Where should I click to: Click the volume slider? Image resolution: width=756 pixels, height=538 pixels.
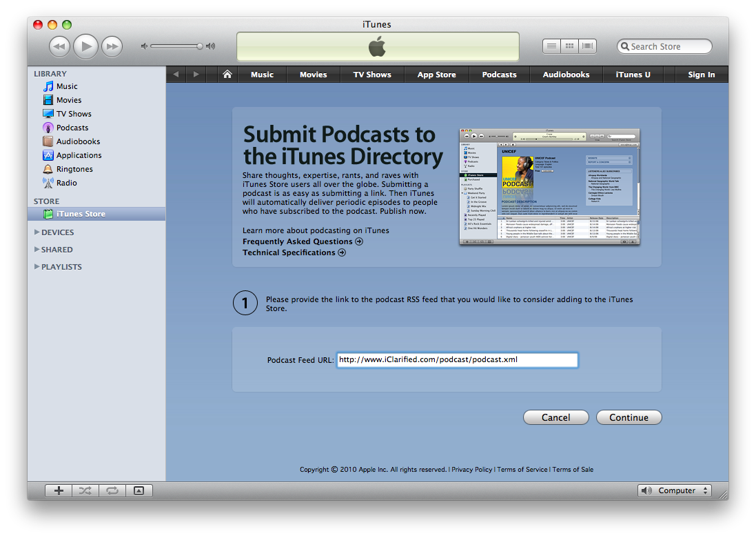(176, 46)
